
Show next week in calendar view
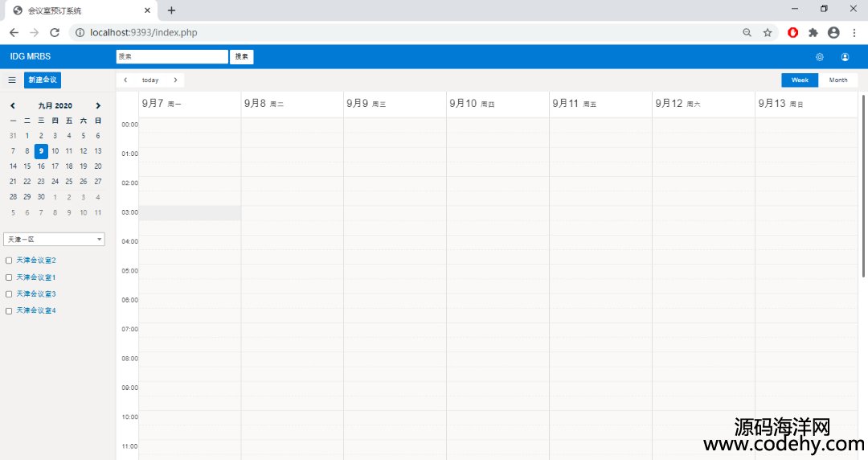pyautogui.click(x=175, y=80)
